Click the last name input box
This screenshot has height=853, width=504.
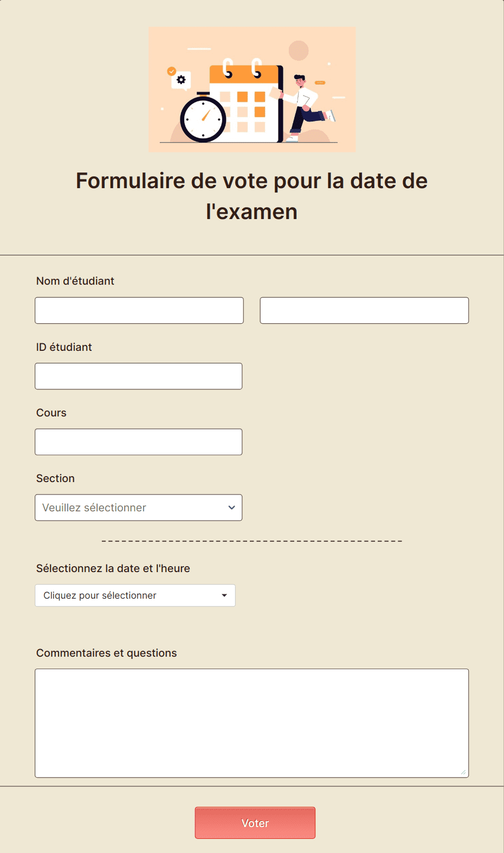click(x=364, y=310)
